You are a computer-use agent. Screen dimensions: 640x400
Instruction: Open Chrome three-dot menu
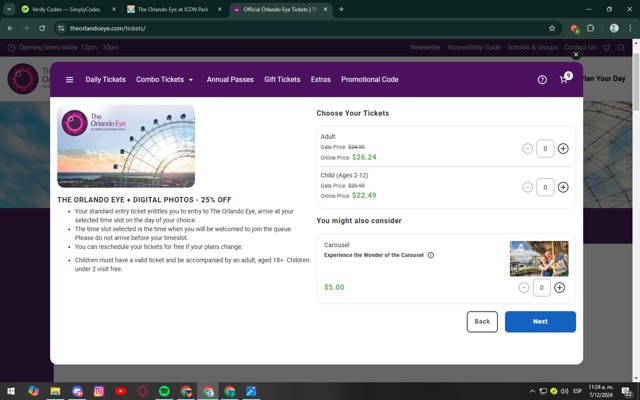(630, 28)
